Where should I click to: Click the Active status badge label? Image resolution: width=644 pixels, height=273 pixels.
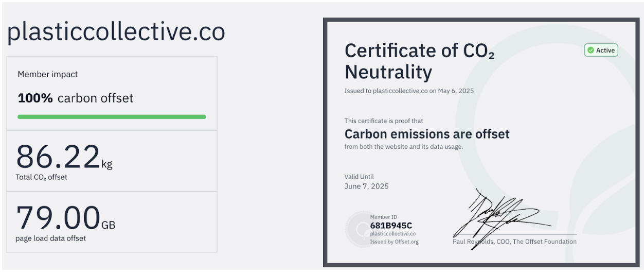tap(605, 50)
